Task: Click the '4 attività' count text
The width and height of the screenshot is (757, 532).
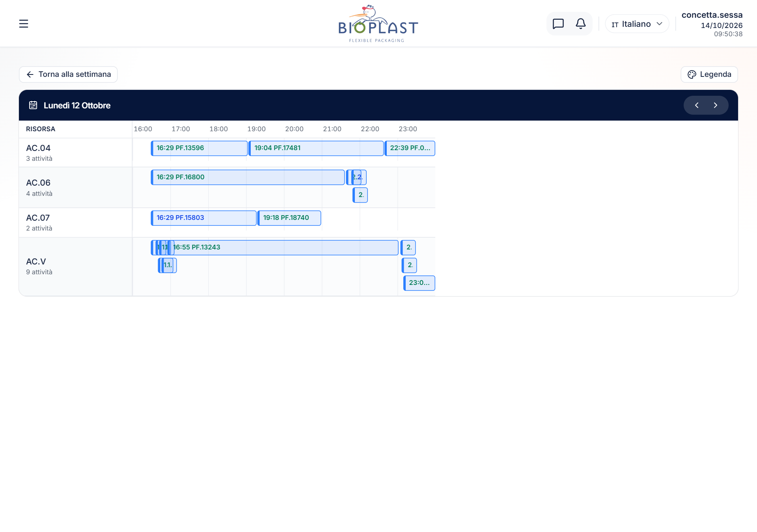Action: pyautogui.click(x=39, y=193)
